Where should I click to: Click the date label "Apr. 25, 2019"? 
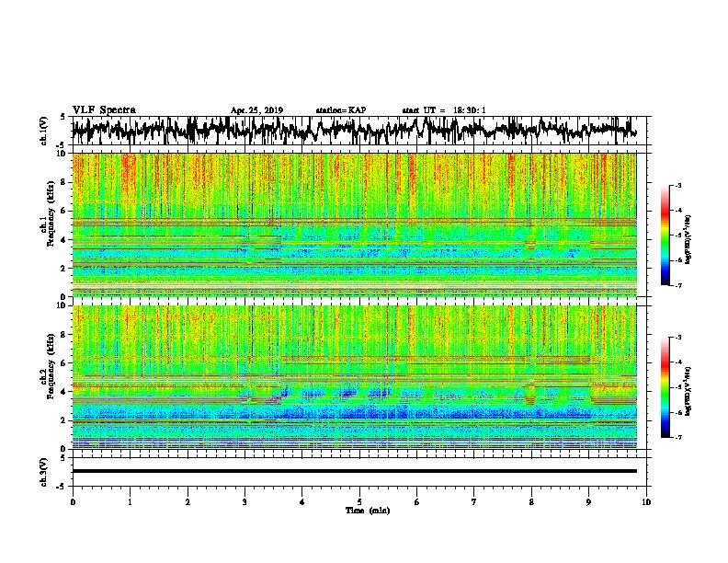coord(256,110)
